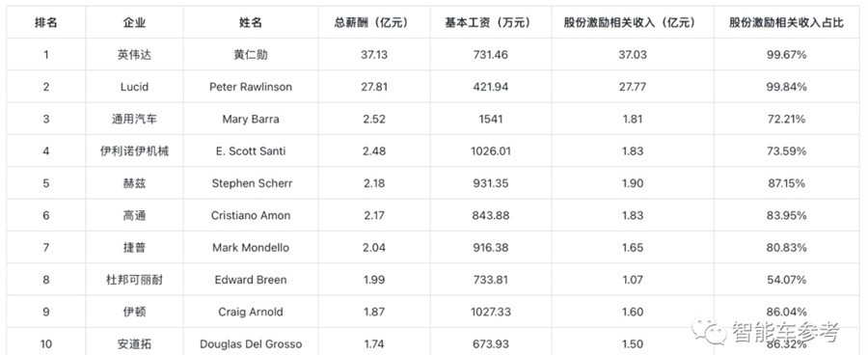Select the 1027.33 base salary cell
The image size is (868, 355).
(491, 312)
